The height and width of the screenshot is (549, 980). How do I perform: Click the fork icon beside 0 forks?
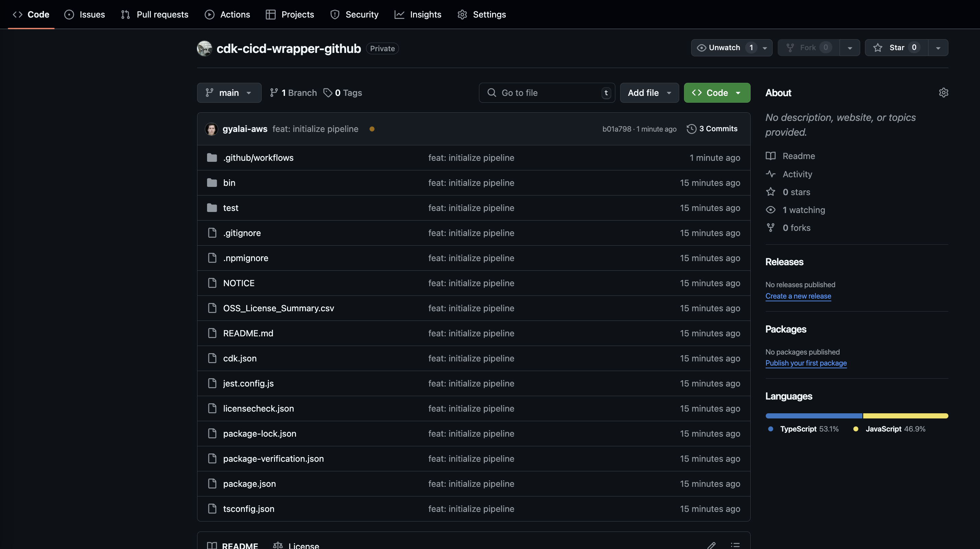(771, 228)
